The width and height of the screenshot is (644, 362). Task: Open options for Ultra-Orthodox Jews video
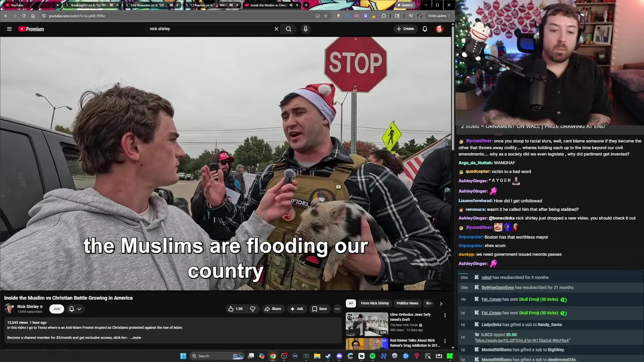[445, 315]
